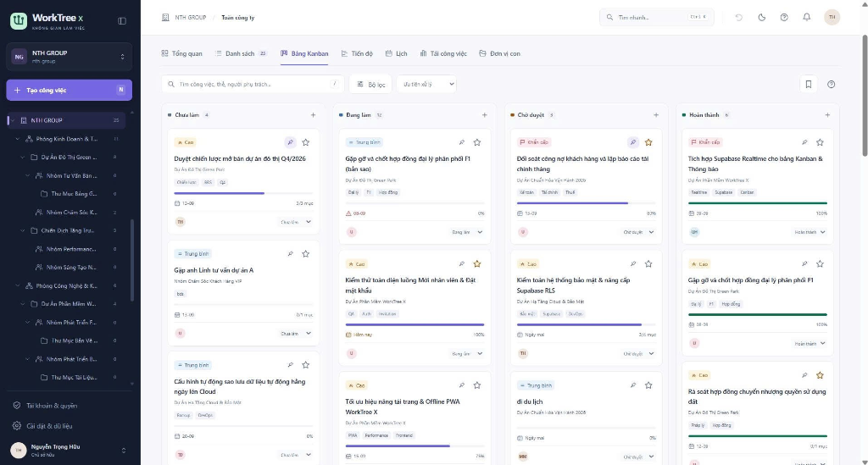The height and width of the screenshot is (465, 868).
Task: Pin the Kiểm toán hệ thống bảo mật card
Action: tap(632, 263)
